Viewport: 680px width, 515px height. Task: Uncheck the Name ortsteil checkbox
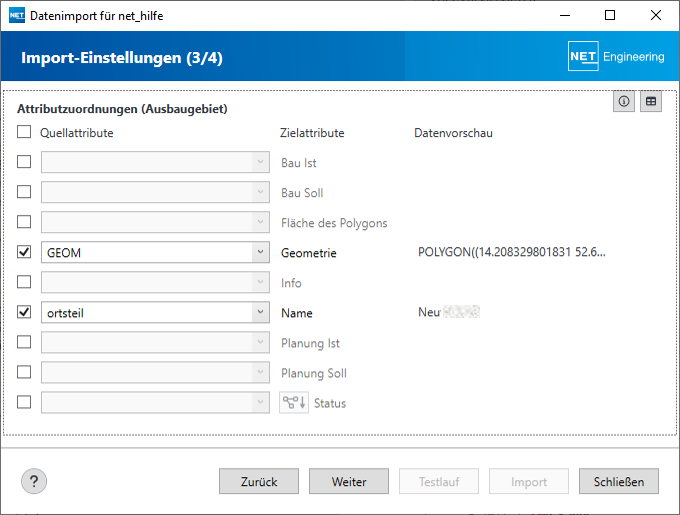tap(24, 312)
